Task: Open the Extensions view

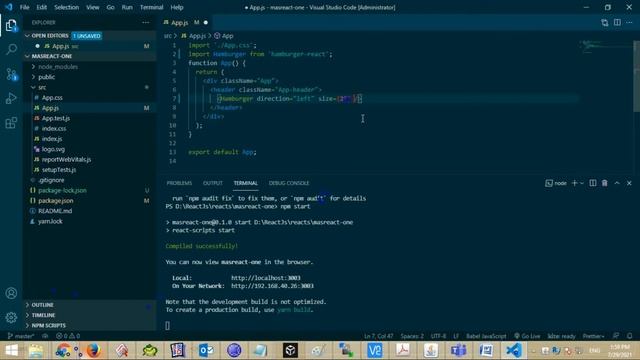Action: pos(11,122)
